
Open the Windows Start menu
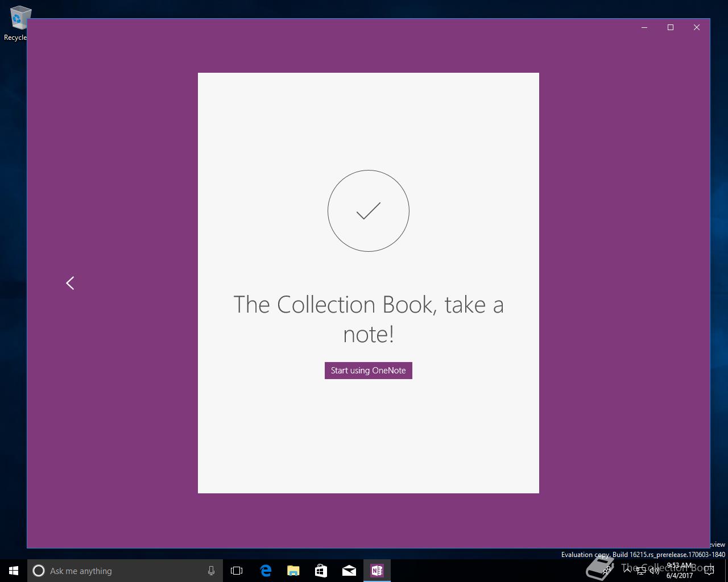coord(14,571)
